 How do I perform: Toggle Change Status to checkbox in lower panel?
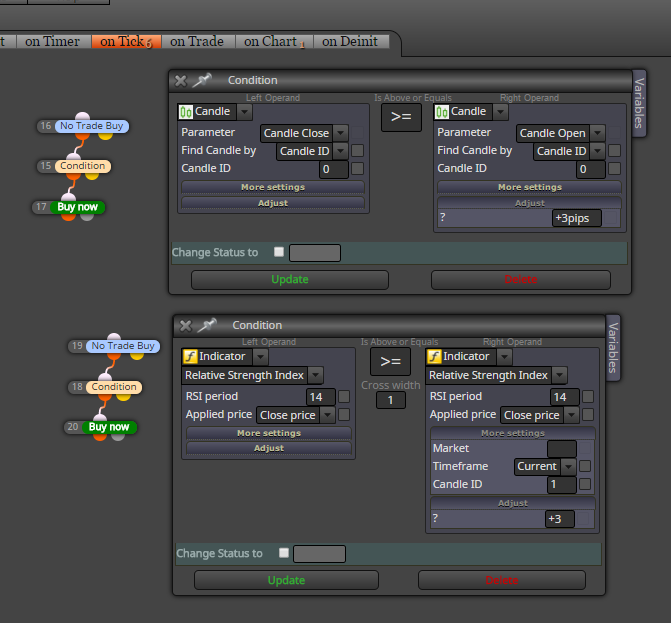[284, 553]
